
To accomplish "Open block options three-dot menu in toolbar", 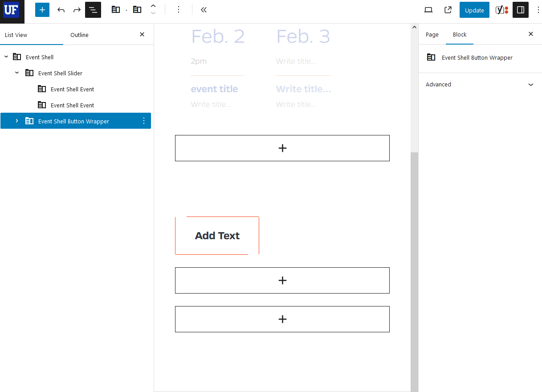I will [x=179, y=10].
